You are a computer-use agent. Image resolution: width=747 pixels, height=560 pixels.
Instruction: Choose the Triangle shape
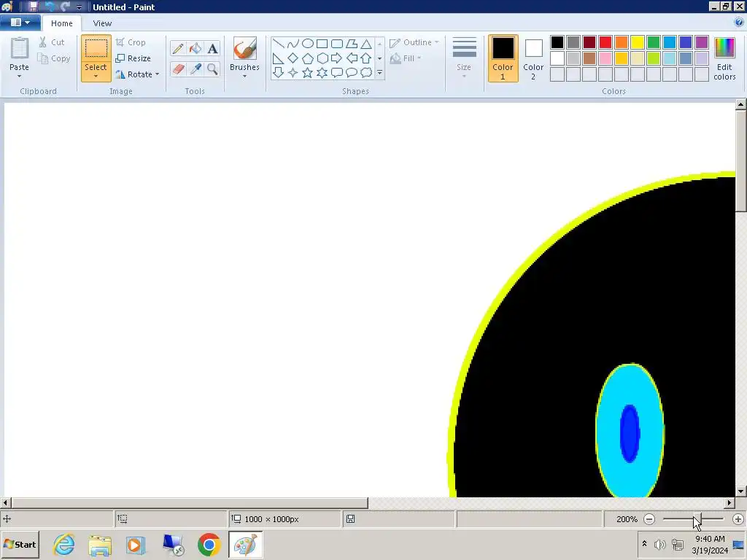(366, 44)
